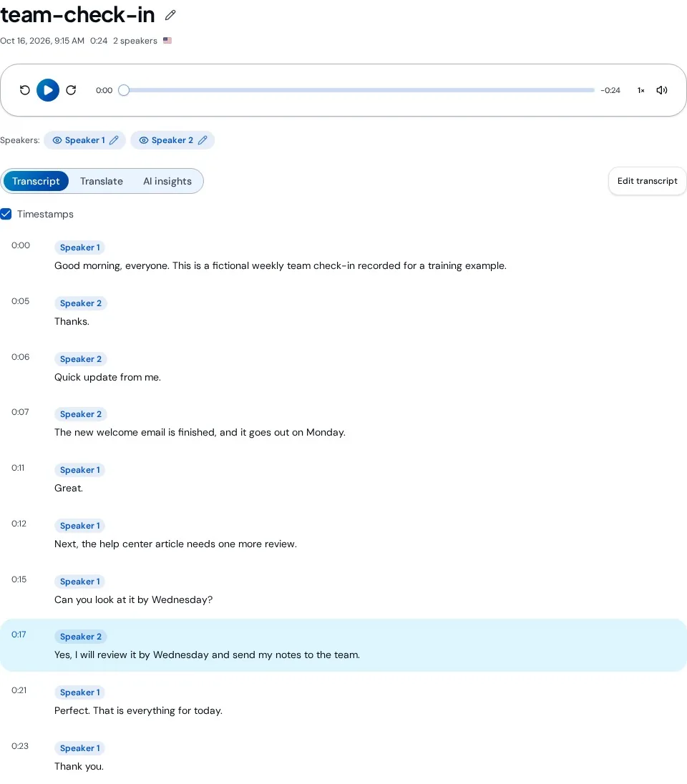This screenshot has height=784, width=687.
Task: Rename Speaker 1 with its pencil icon
Action: (114, 140)
